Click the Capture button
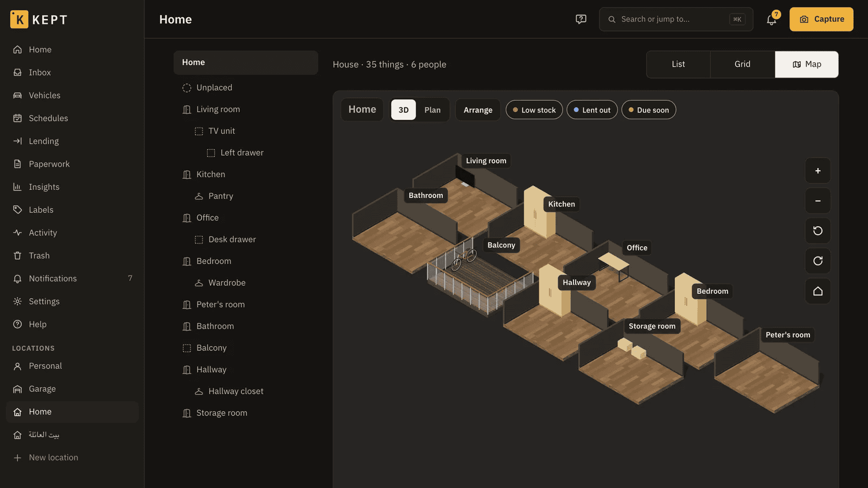This screenshot has width=868, height=488. 821,20
